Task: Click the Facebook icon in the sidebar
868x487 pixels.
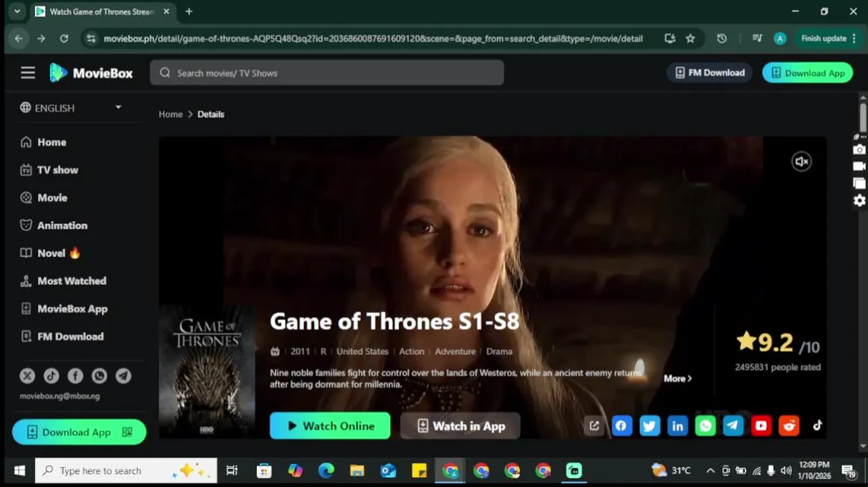Action: pyautogui.click(x=75, y=375)
